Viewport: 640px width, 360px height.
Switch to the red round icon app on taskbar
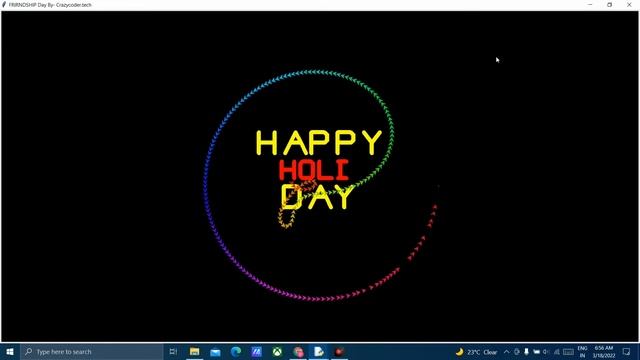pos(340,351)
